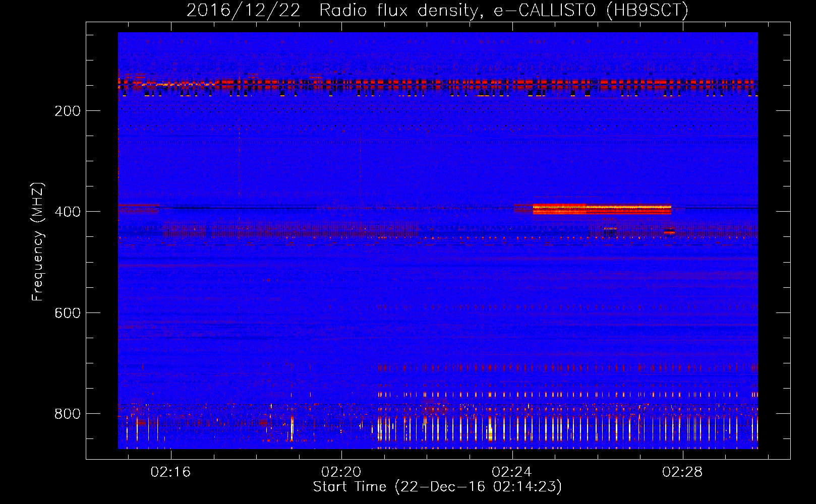Click the 800 frequency tick label
Screen dimensions: 816x504
pyautogui.click(x=68, y=414)
